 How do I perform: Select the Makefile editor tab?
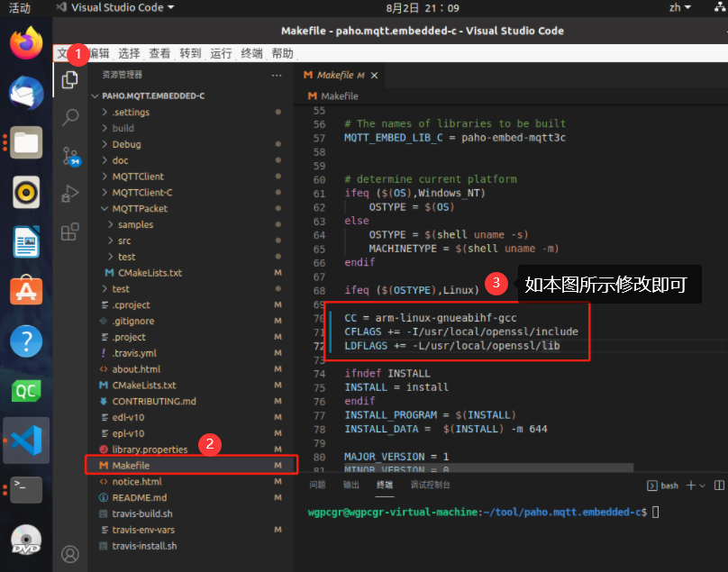pos(339,75)
